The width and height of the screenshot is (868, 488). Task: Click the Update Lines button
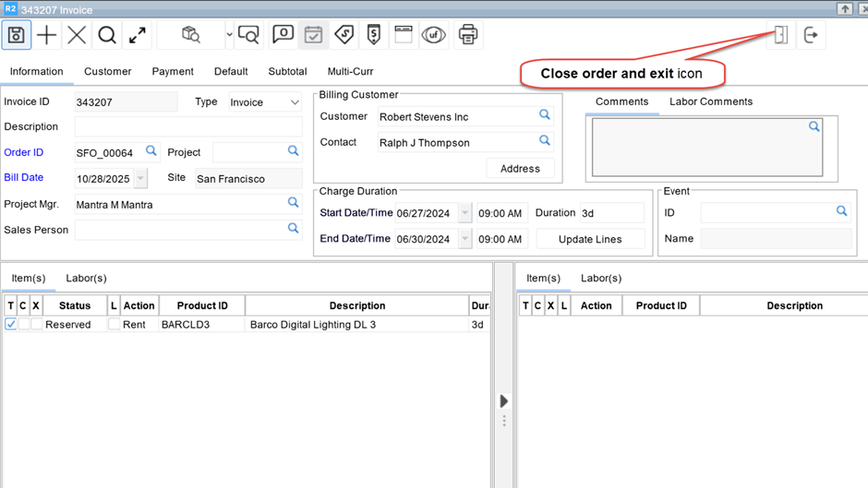pyautogui.click(x=590, y=239)
